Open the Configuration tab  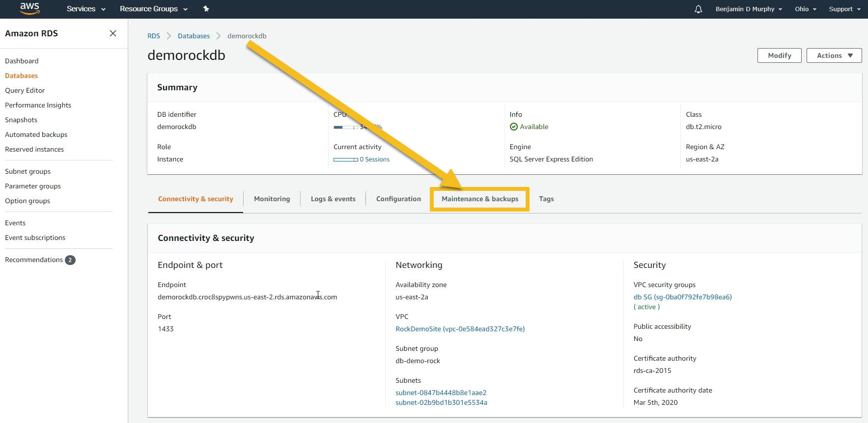pos(398,199)
